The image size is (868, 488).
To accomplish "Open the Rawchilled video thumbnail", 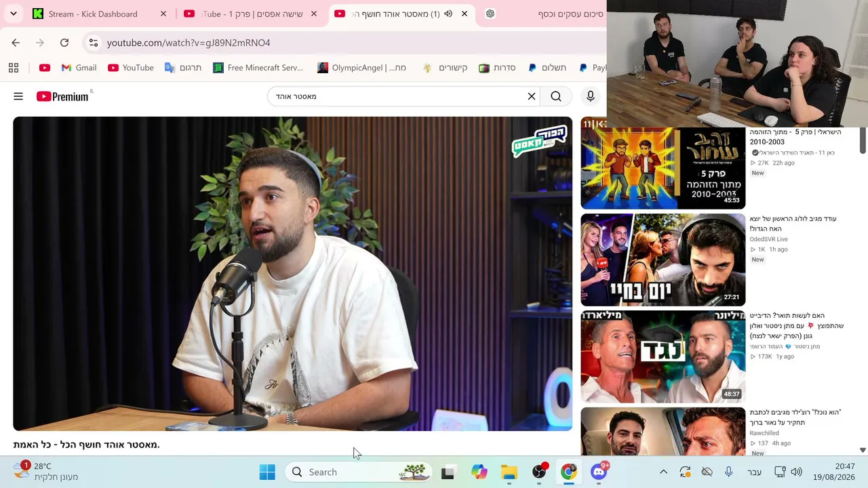I will click(x=663, y=431).
